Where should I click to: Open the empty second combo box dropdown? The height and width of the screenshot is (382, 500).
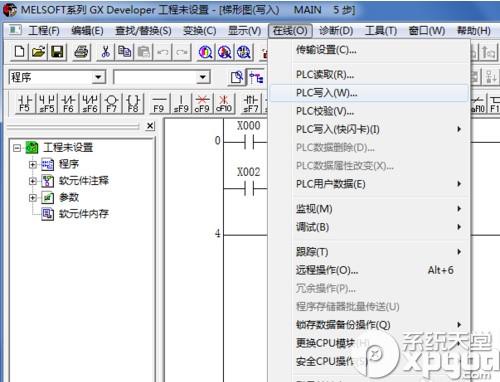202,77
